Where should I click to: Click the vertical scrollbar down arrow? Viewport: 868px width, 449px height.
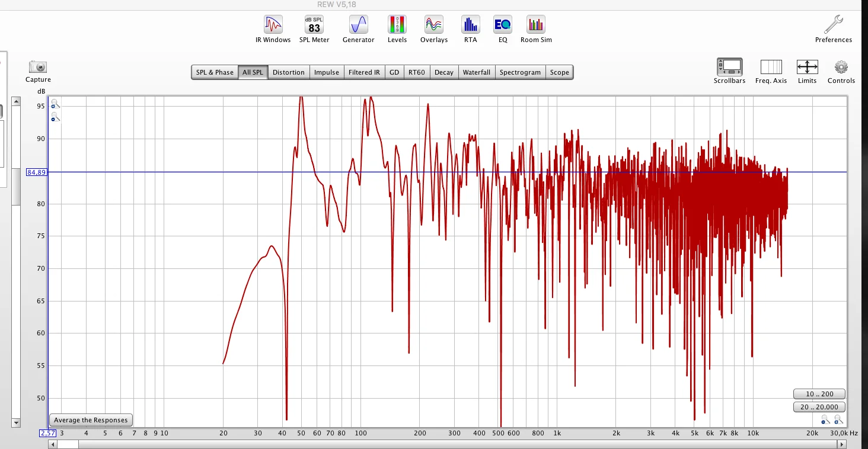(x=17, y=423)
